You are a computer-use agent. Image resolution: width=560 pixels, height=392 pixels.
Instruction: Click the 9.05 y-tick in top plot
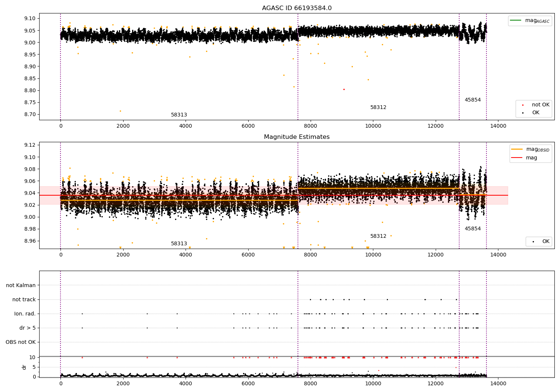point(30,31)
